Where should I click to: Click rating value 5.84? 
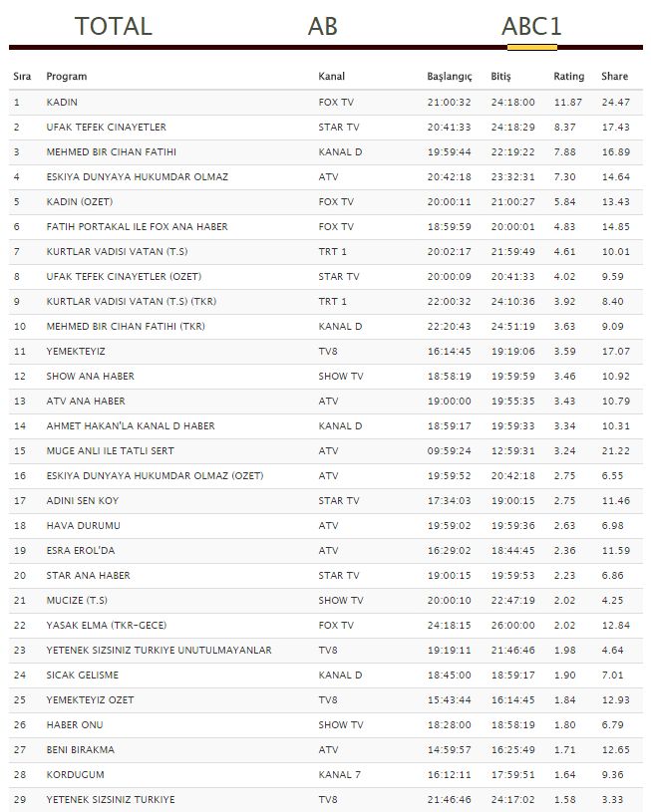tap(564, 201)
